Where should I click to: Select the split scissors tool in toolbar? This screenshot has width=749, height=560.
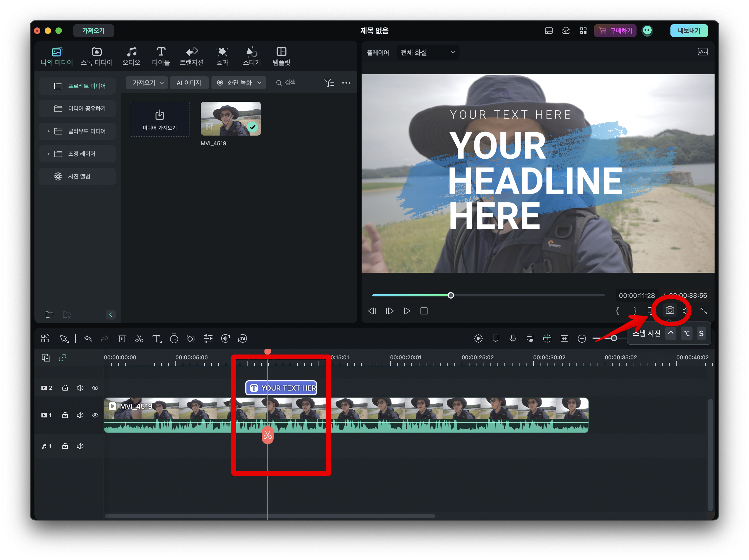(x=139, y=338)
